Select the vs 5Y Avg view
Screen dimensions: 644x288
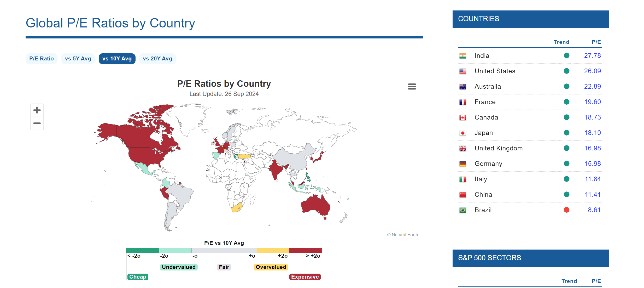coord(78,59)
